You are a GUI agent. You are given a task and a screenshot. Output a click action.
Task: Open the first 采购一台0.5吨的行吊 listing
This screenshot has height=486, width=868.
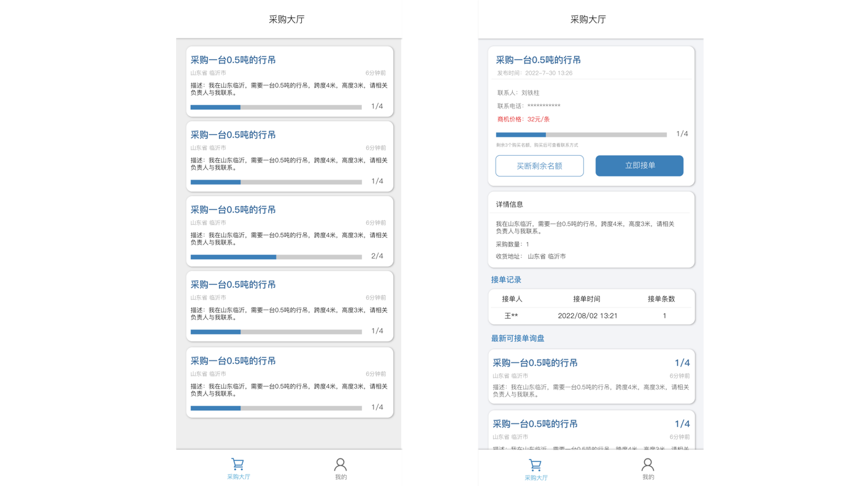coord(288,80)
